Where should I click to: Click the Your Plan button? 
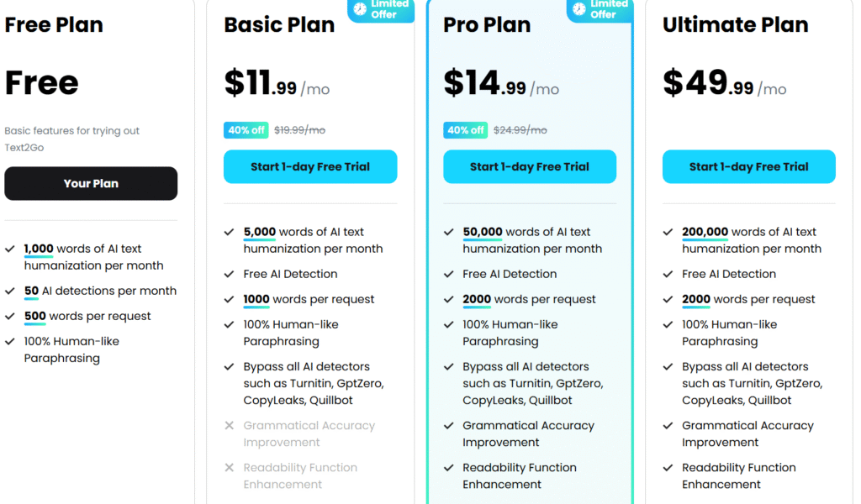pyautogui.click(x=91, y=183)
